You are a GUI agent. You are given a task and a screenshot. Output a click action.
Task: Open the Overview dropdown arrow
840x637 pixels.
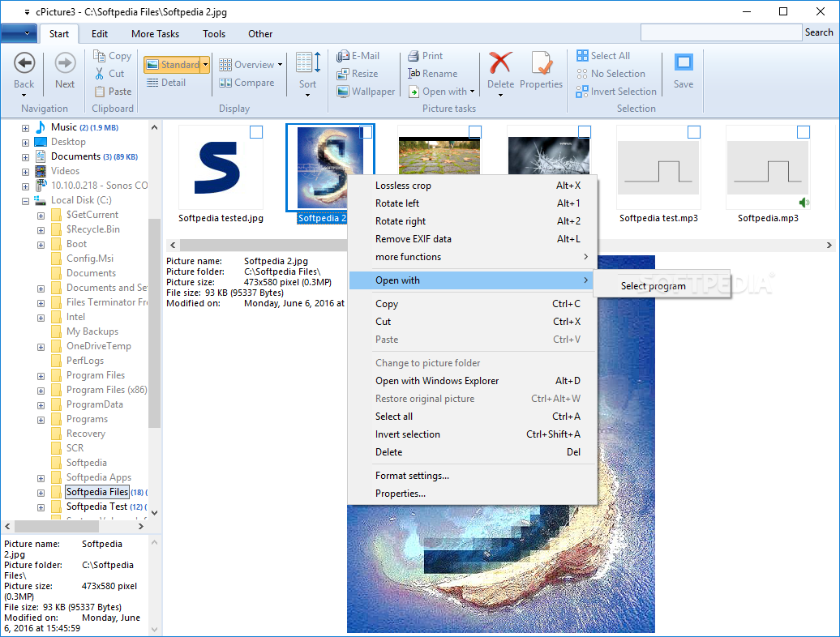[x=280, y=65]
